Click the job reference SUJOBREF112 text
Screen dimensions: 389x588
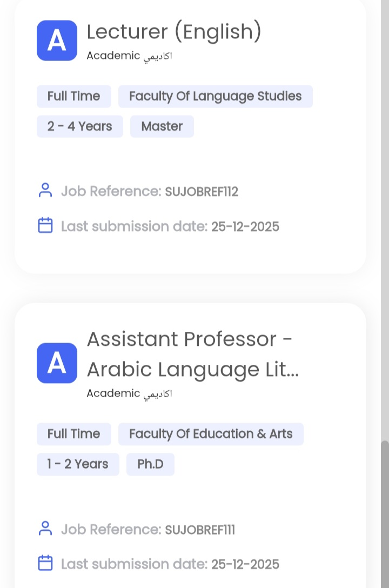[201, 192]
